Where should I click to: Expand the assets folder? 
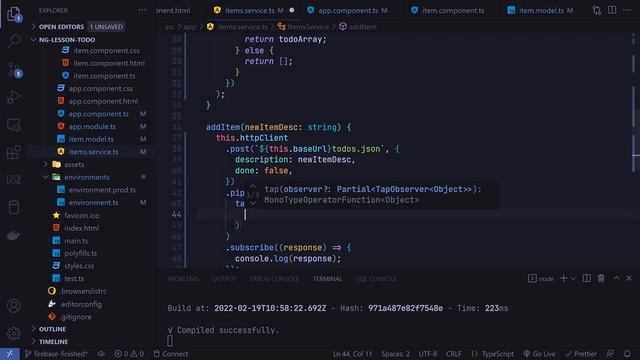pyautogui.click(x=74, y=164)
